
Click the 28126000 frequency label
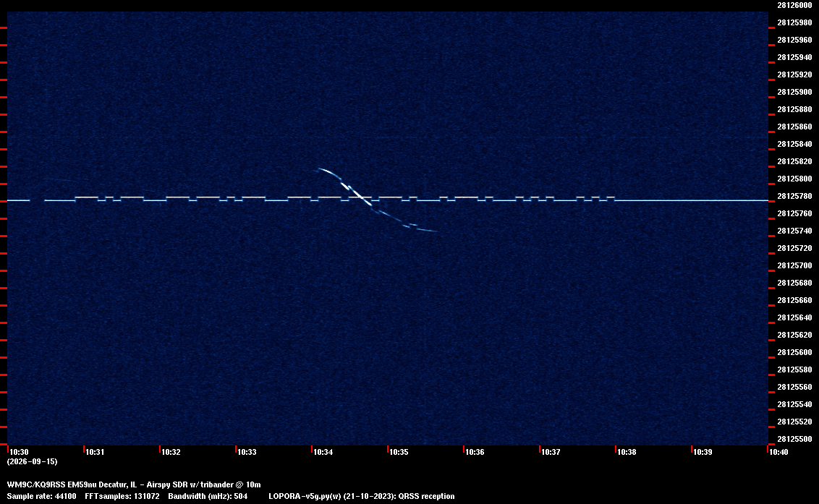coord(794,5)
